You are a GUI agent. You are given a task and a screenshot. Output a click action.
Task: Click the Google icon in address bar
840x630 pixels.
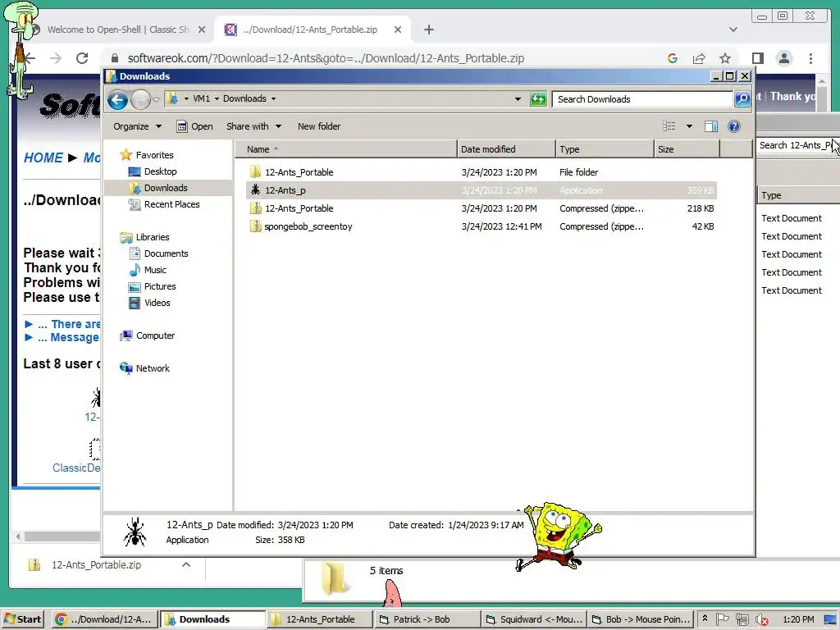click(673, 58)
